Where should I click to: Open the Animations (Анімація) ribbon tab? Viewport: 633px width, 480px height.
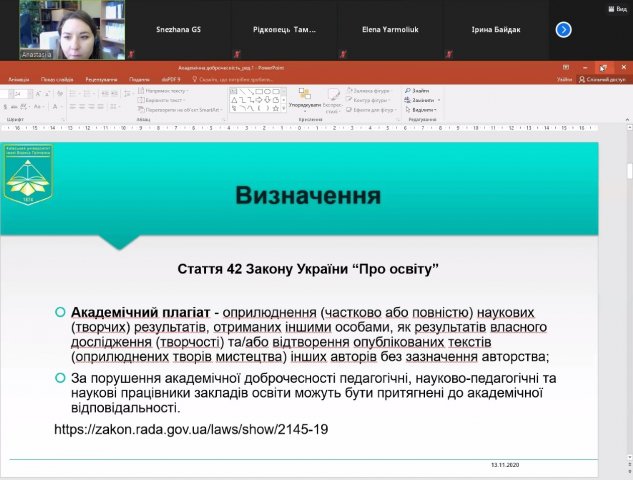tap(19, 78)
